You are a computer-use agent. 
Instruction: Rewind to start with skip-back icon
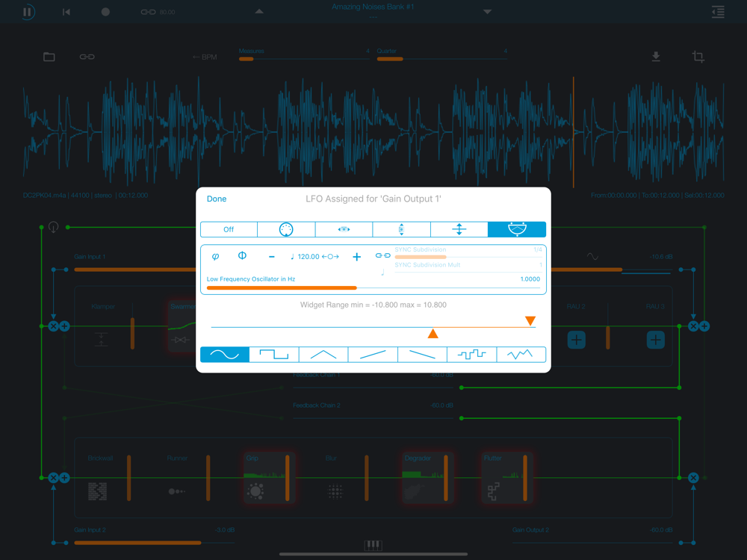(66, 12)
